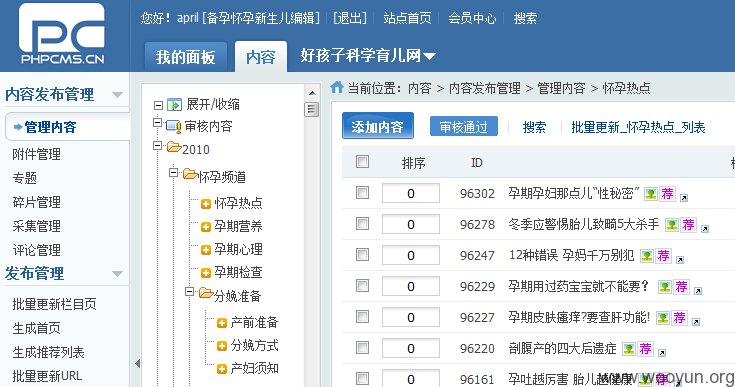Click the 荐 recommend icon on row 96220
The height and width of the screenshot is (387, 735).
(x=645, y=349)
